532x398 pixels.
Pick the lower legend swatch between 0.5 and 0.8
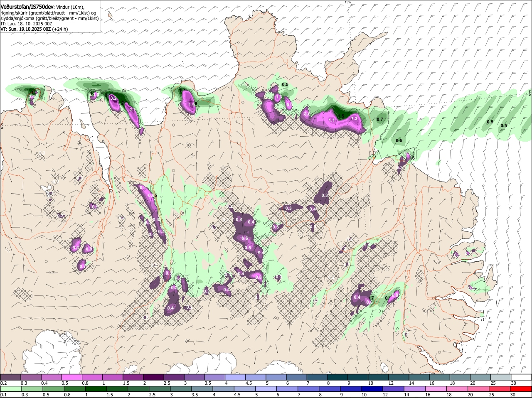point(54,389)
